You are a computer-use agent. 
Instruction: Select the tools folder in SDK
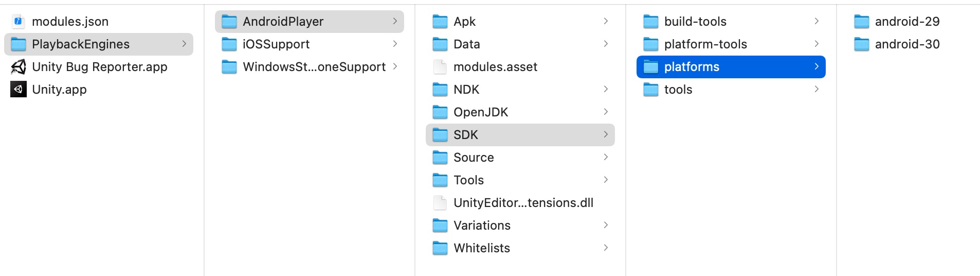[731, 90]
